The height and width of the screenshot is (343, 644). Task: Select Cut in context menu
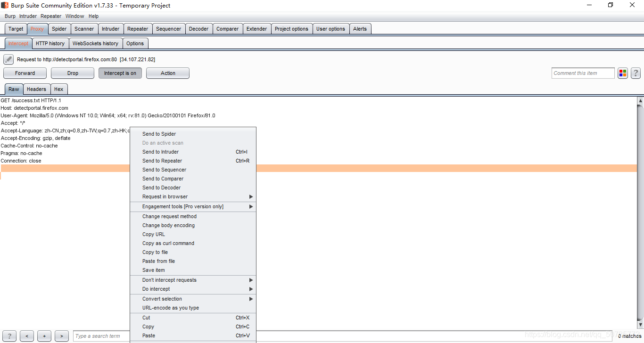tap(193, 318)
